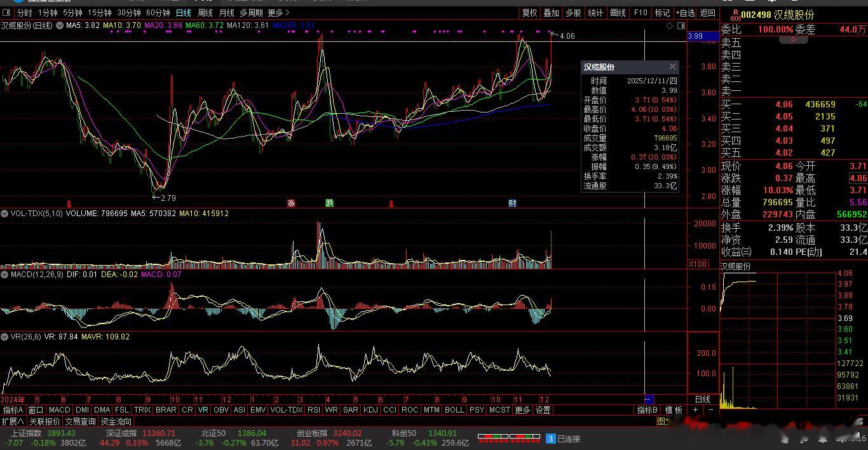Click the 上证指数 ticker in status bar
The height and width of the screenshot is (450, 868).
(x=25, y=433)
